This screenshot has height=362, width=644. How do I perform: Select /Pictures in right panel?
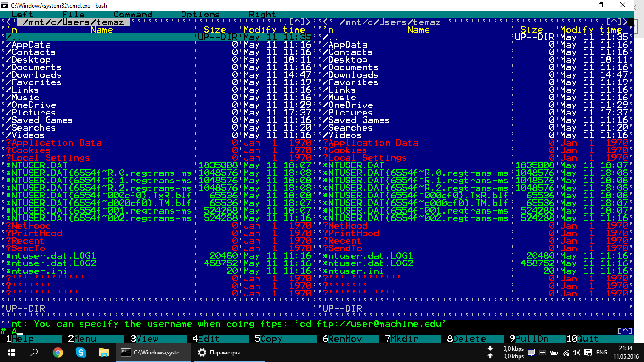tap(475, 113)
